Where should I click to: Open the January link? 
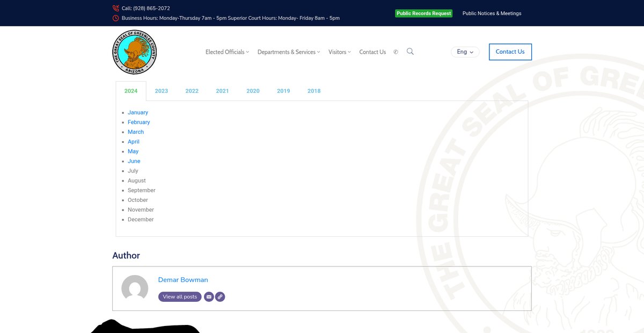pos(138,112)
